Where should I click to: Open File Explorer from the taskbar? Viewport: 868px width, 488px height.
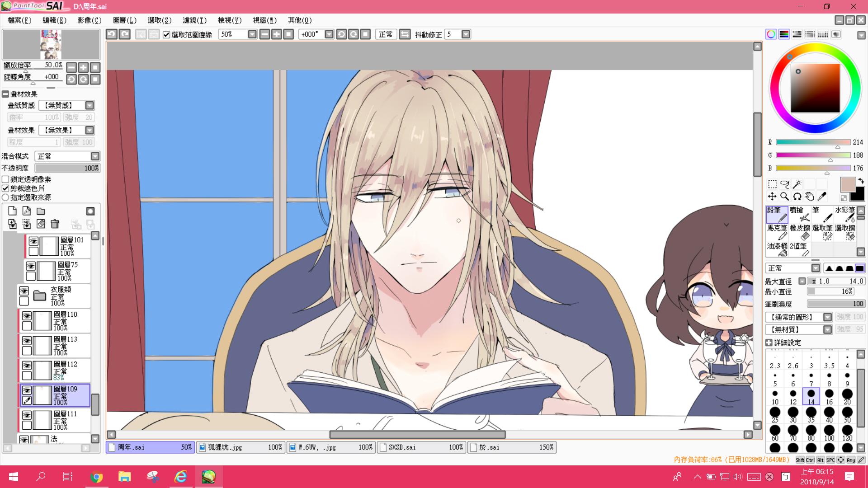coord(124,477)
